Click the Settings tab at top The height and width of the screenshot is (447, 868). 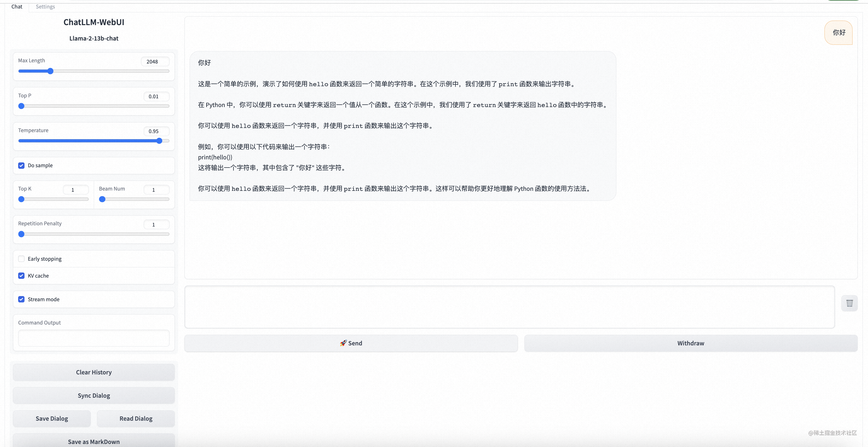(45, 7)
